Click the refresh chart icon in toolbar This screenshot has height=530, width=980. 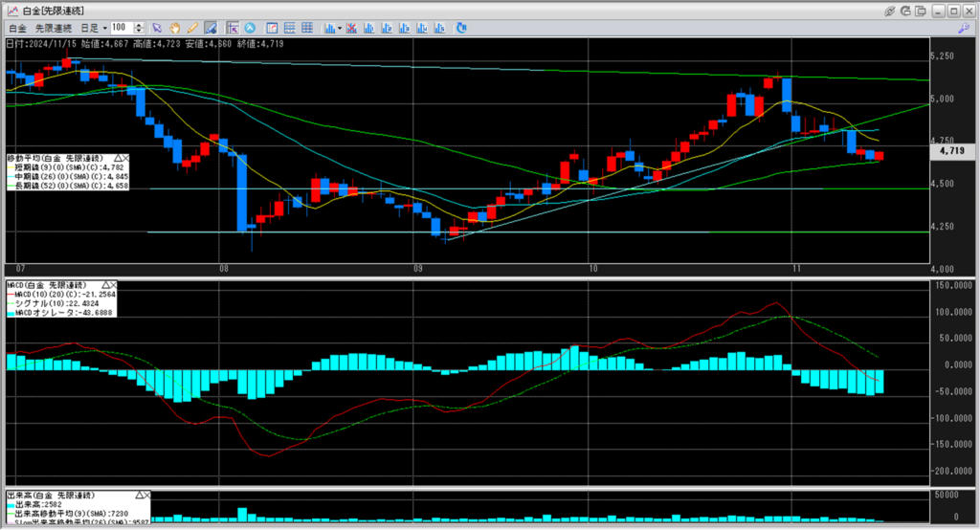click(x=461, y=28)
